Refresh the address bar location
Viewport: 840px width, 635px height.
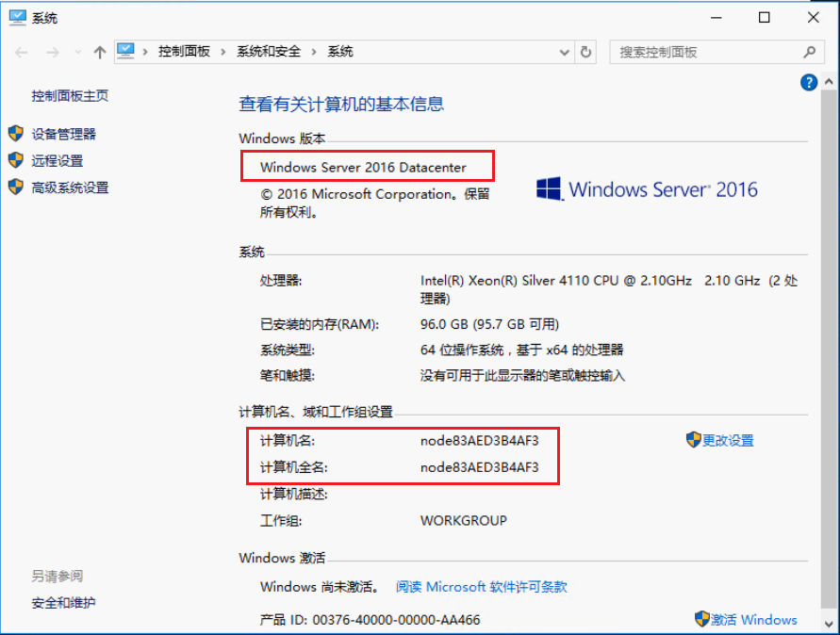pos(586,52)
